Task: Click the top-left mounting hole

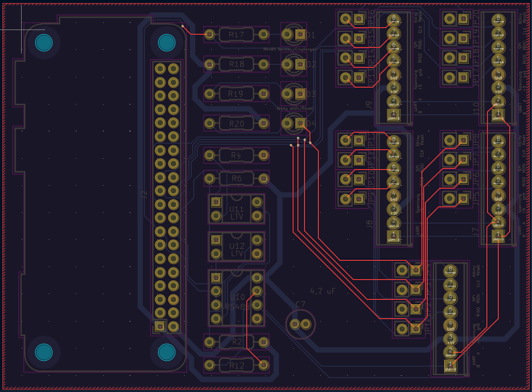Action: point(43,43)
